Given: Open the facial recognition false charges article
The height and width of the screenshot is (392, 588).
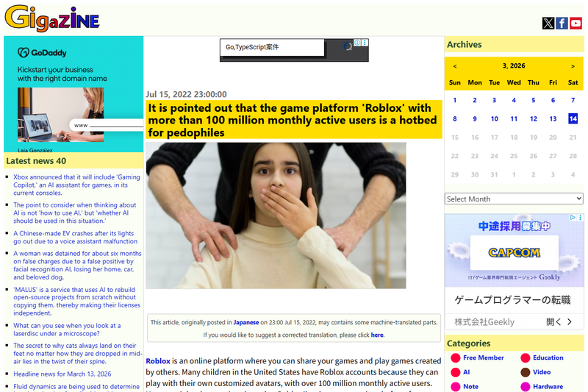Looking at the screenshot, I should [77, 266].
